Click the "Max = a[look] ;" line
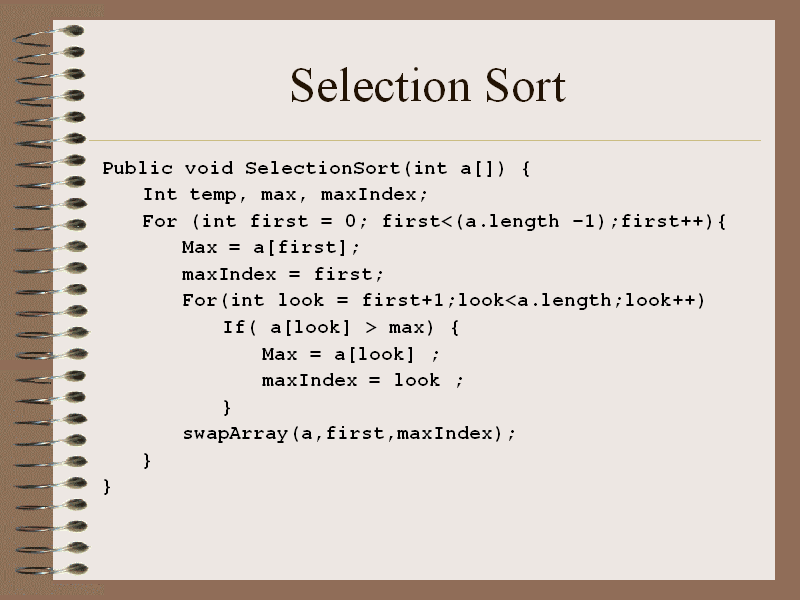 coord(350,354)
